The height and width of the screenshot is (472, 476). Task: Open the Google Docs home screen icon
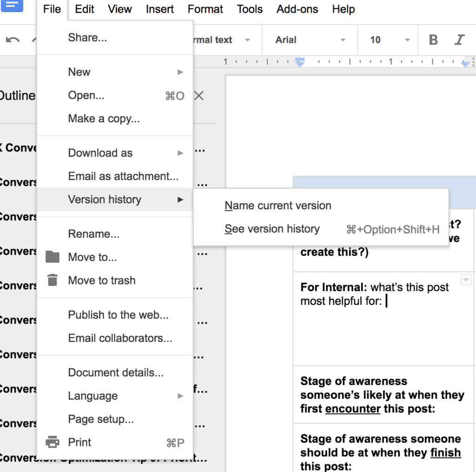pyautogui.click(x=13, y=7)
